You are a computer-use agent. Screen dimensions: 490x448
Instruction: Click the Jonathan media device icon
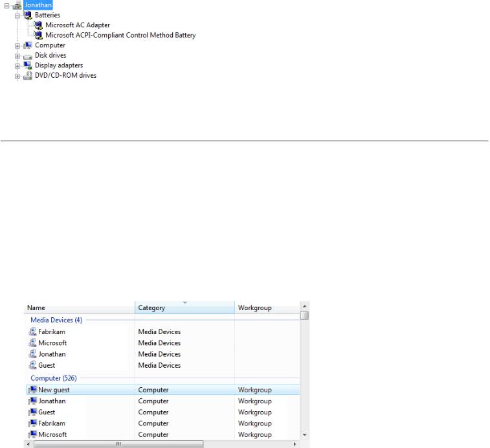(x=32, y=354)
